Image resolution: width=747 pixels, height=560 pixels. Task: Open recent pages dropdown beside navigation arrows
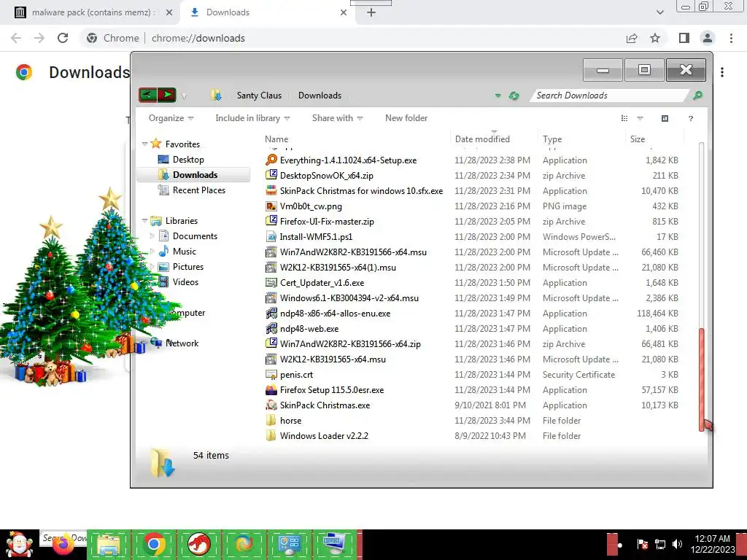(183, 96)
